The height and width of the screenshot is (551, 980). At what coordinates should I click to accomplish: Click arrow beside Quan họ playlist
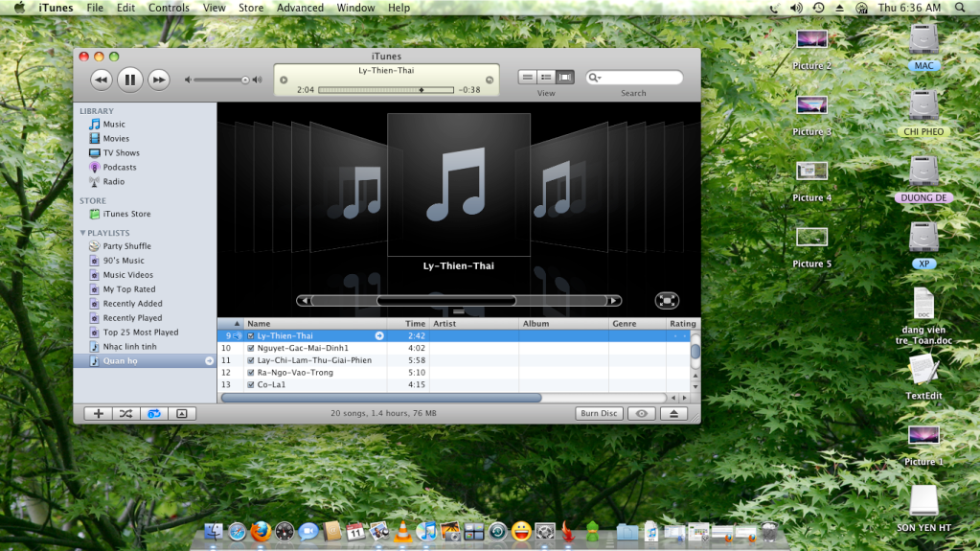pyautogui.click(x=209, y=361)
